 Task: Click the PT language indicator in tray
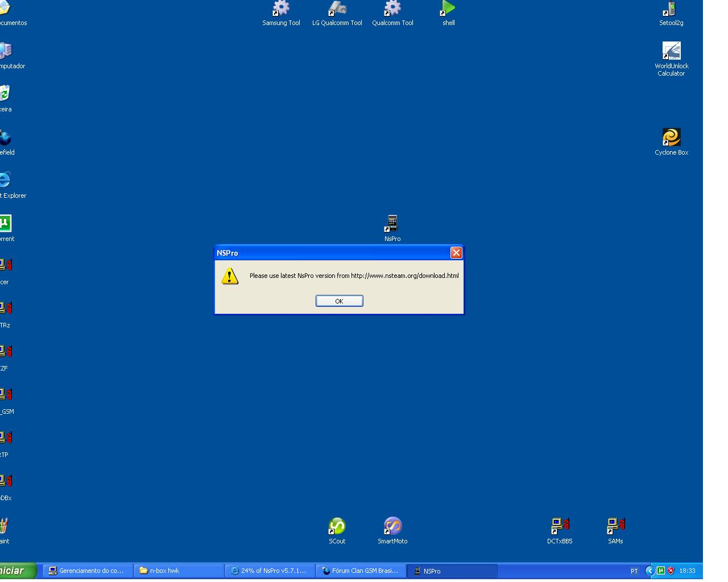tap(634, 571)
